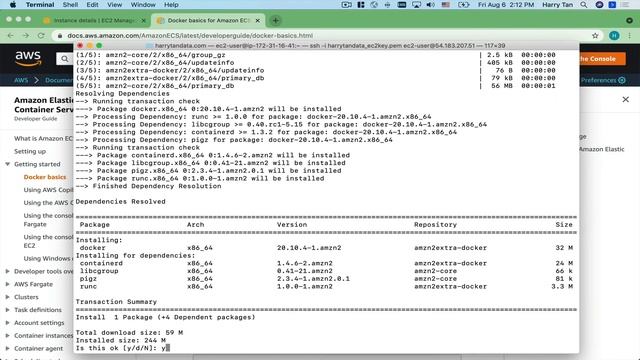
Task: Click the battery icon in menu bar
Action: click(464, 5)
